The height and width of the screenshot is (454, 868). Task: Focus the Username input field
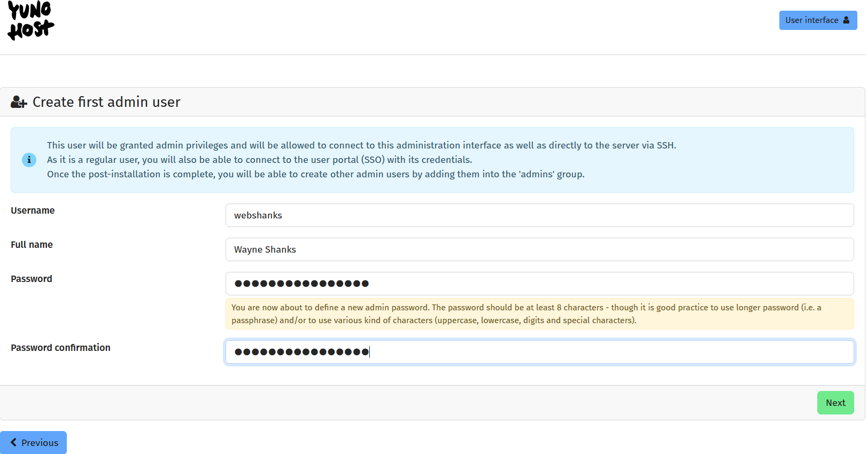pyautogui.click(x=539, y=215)
